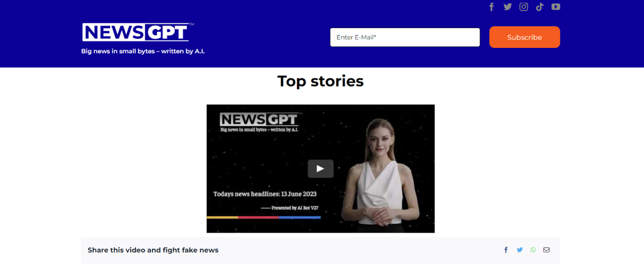Play the top stories video
Viewport: 644px width, 276px height.
tap(321, 168)
